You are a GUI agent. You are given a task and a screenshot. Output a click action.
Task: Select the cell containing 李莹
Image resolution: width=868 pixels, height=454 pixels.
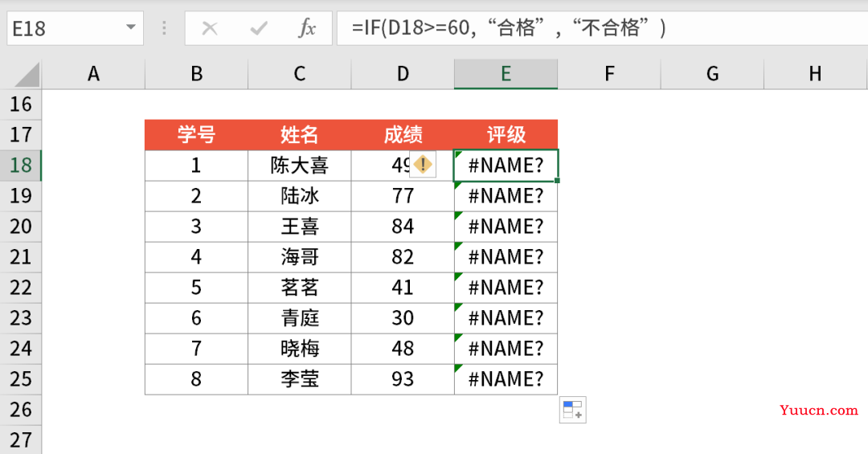point(300,378)
